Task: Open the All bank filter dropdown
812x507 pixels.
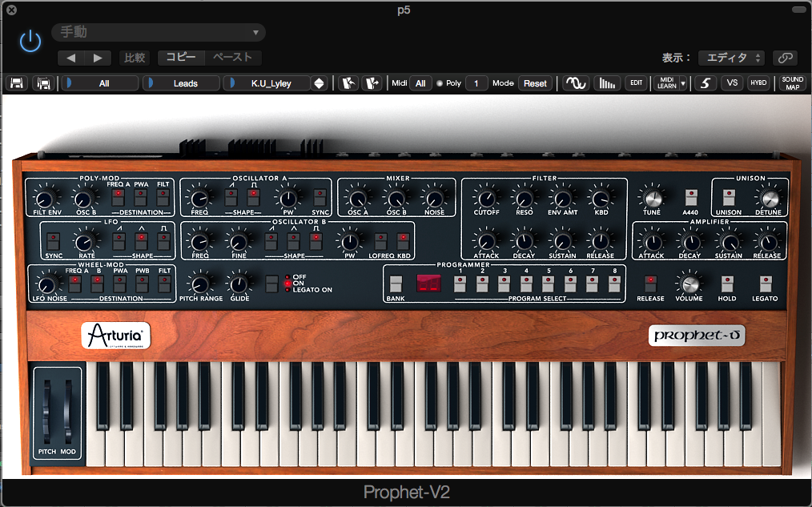Action: pyautogui.click(x=100, y=83)
